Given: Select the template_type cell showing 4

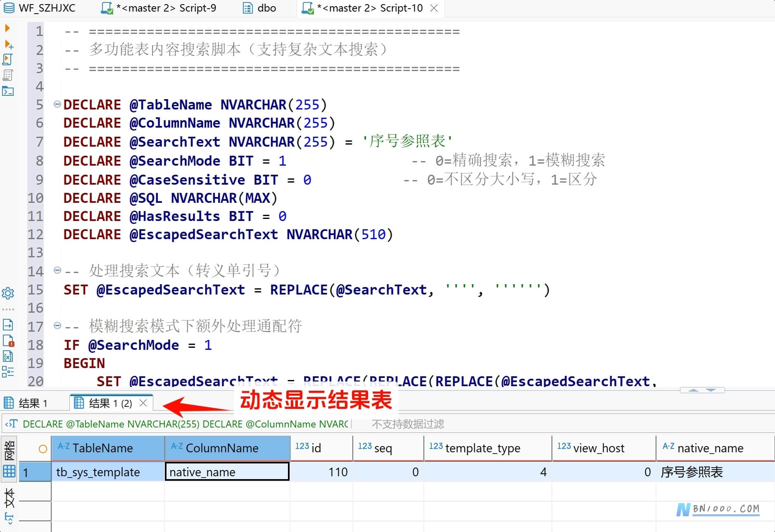Looking at the screenshot, I should point(488,472).
